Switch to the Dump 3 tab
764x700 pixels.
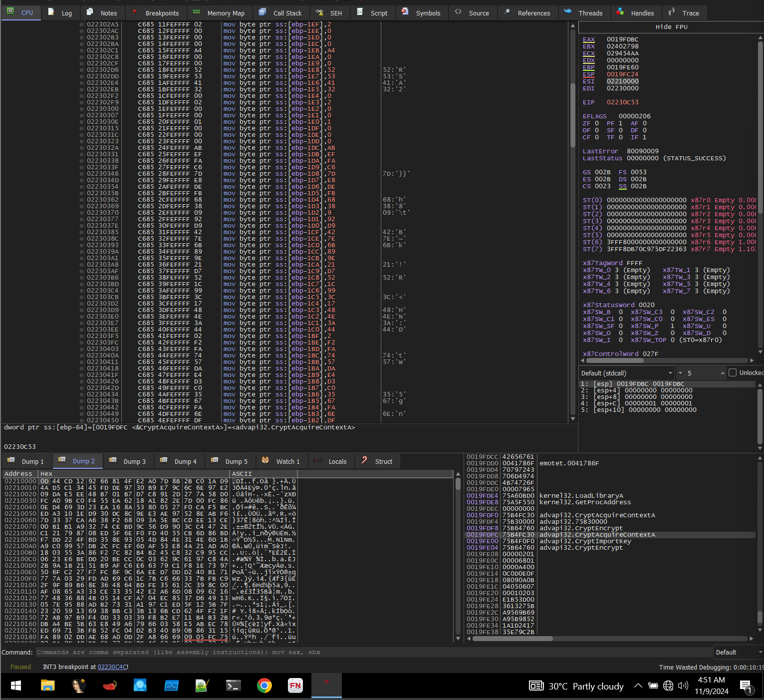point(128,461)
